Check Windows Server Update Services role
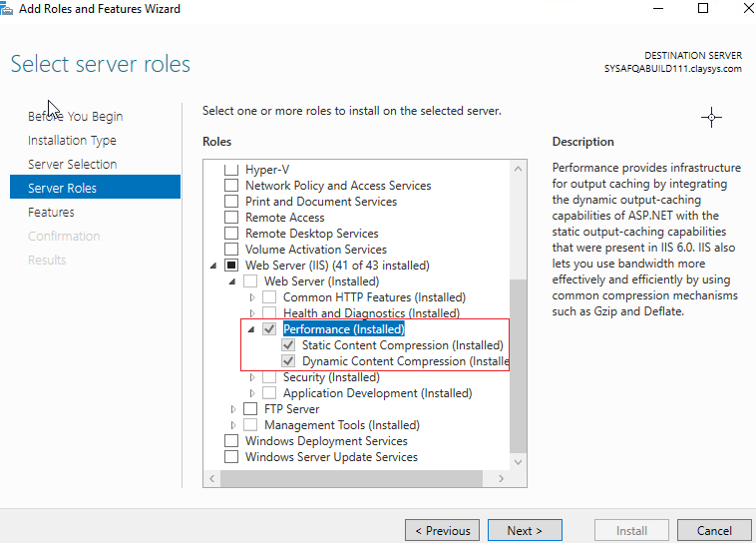The image size is (756, 543). (231, 456)
